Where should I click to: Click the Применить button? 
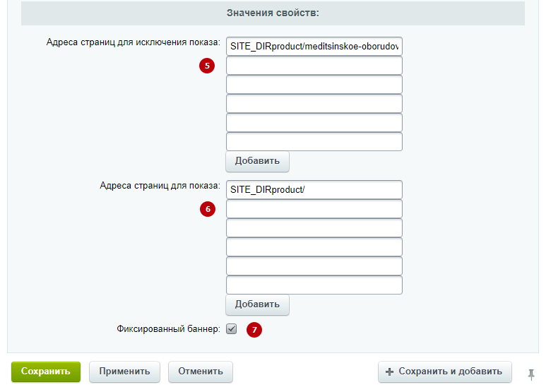click(x=124, y=372)
